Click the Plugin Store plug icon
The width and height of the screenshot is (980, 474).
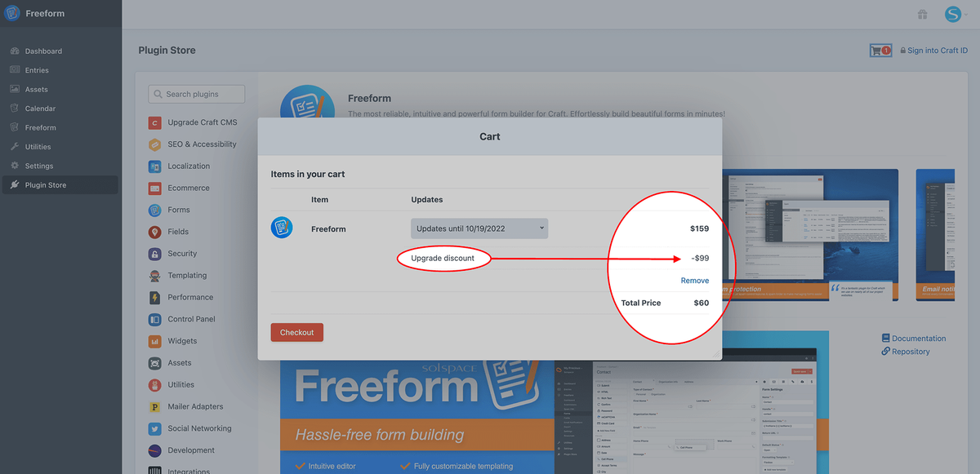[15, 185]
